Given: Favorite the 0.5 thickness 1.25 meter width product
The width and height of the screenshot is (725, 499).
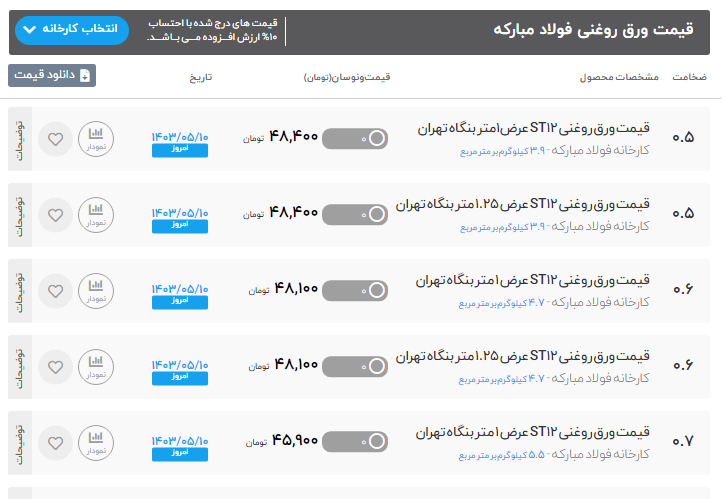Looking at the screenshot, I should click(55, 215).
